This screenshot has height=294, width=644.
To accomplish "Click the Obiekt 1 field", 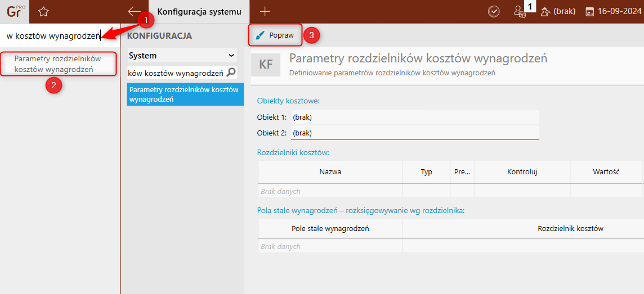I will tap(415, 117).
